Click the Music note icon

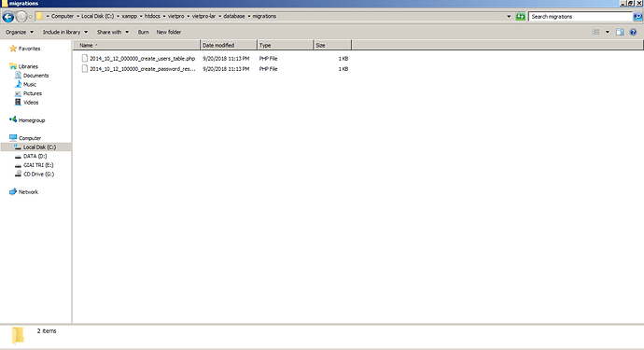pos(18,84)
